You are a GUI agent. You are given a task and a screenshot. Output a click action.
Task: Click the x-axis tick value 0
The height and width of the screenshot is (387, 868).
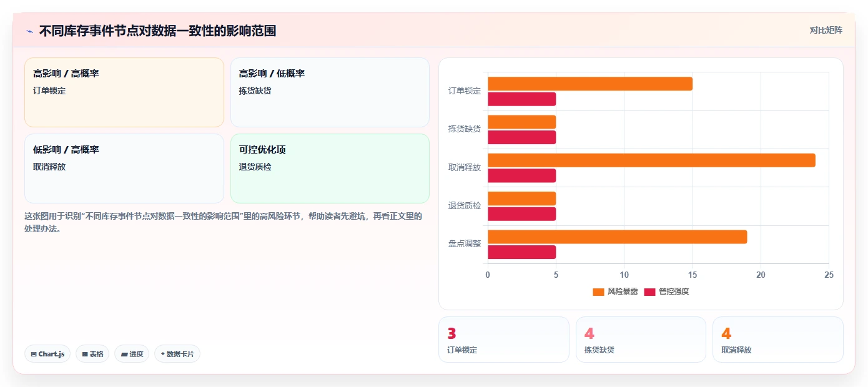488,275
